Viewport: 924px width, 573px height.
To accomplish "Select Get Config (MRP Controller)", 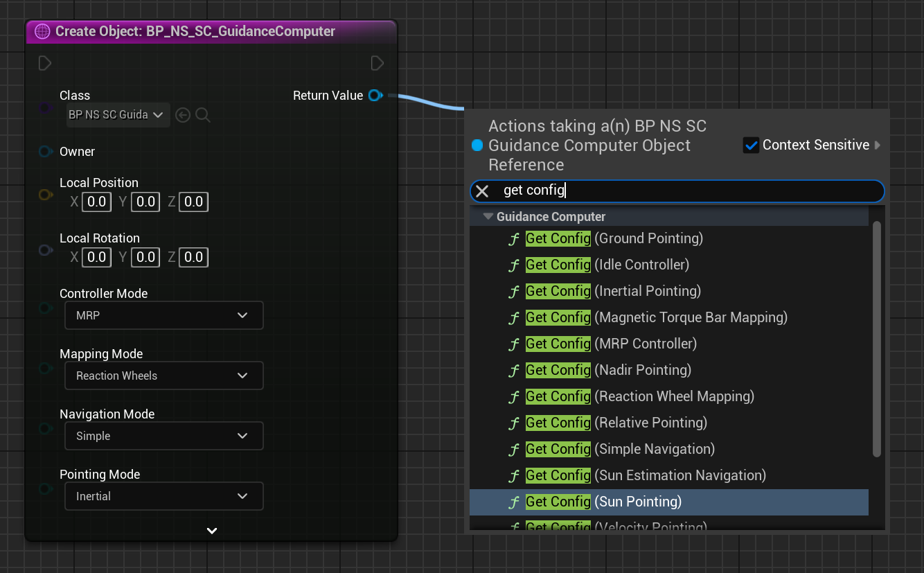I will (610, 344).
